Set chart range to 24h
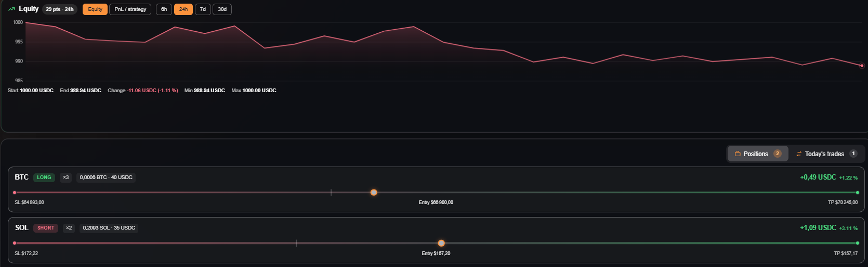The width and height of the screenshot is (868, 267). (x=183, y=9)
